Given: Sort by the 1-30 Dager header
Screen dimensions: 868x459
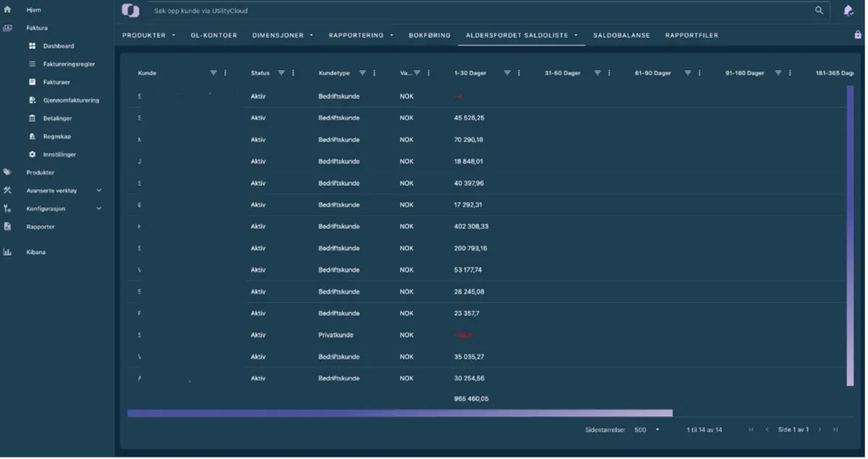Looking at the screenshot, I should 470,73.
